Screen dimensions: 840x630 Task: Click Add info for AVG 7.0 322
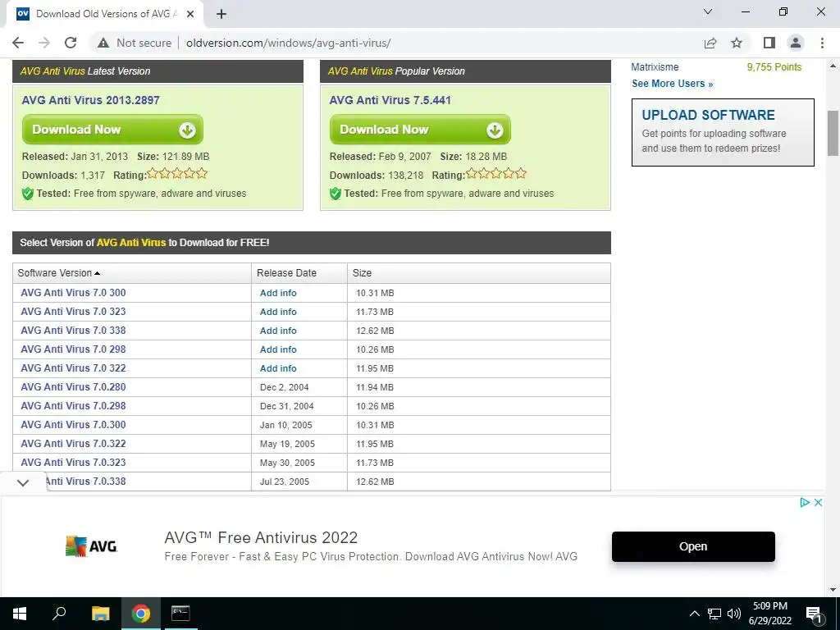click(x=278, y=368)
